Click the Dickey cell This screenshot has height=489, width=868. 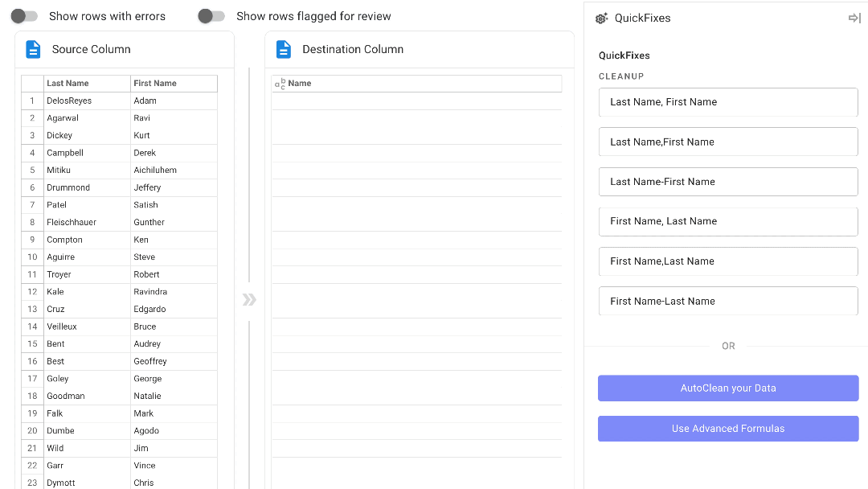(87, 135)
